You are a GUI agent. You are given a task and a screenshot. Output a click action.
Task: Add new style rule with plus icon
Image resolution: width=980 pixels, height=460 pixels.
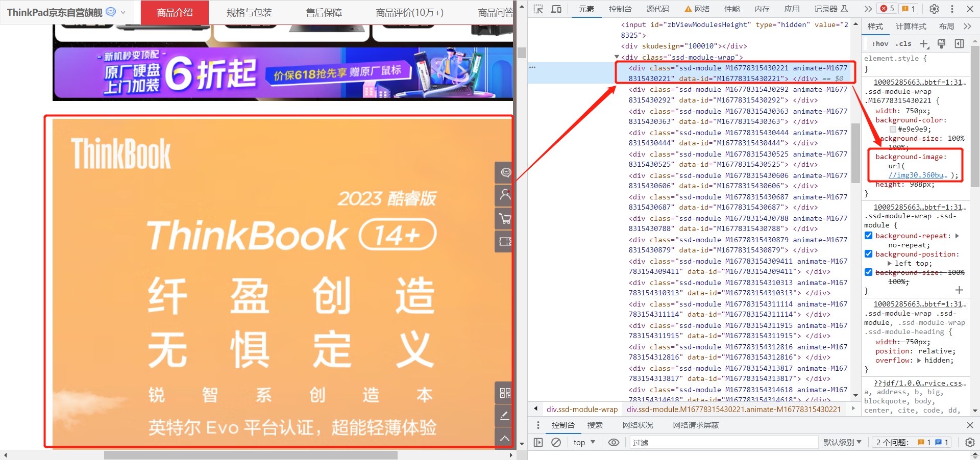pyautogui.click(x=924, y=44)
